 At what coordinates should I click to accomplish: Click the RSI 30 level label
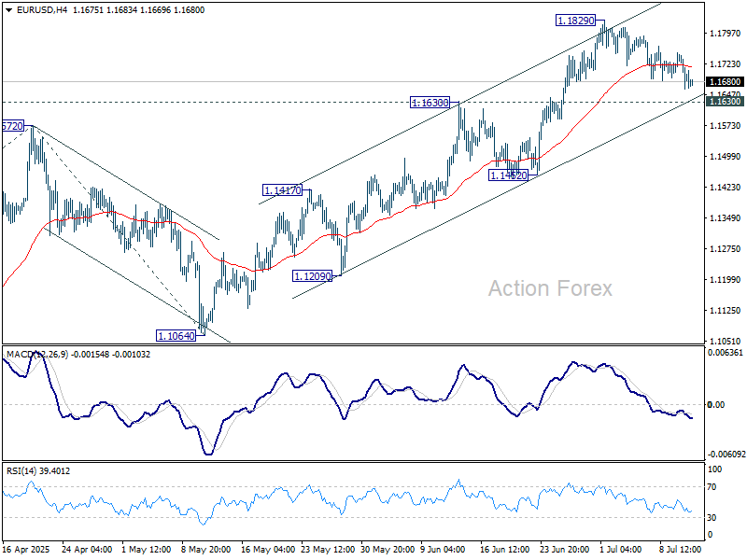point(712,518)
